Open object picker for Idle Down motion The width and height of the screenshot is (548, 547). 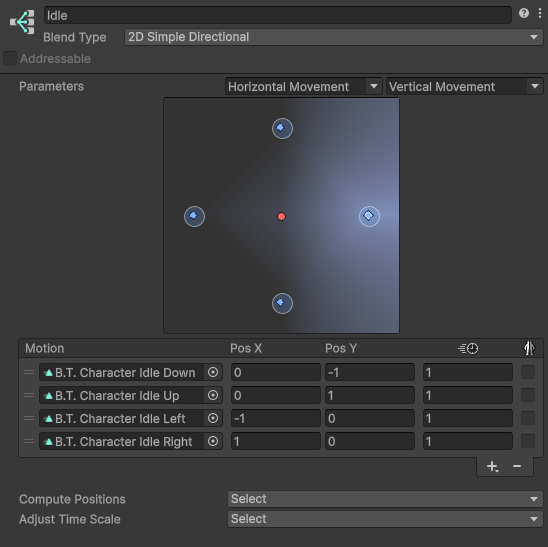[213, 372]
